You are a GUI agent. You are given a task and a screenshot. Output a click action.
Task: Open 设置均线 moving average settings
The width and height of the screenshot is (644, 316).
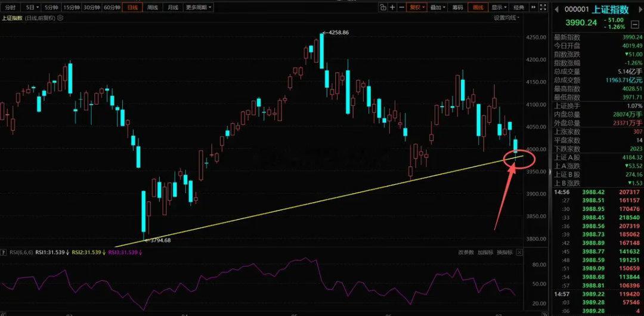click(x=506, y=18)
